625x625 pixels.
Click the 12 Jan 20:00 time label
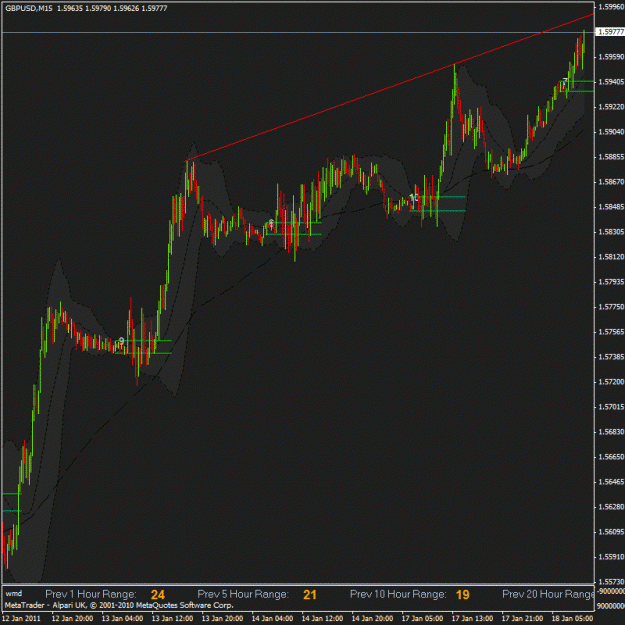(x=73, y=619)
